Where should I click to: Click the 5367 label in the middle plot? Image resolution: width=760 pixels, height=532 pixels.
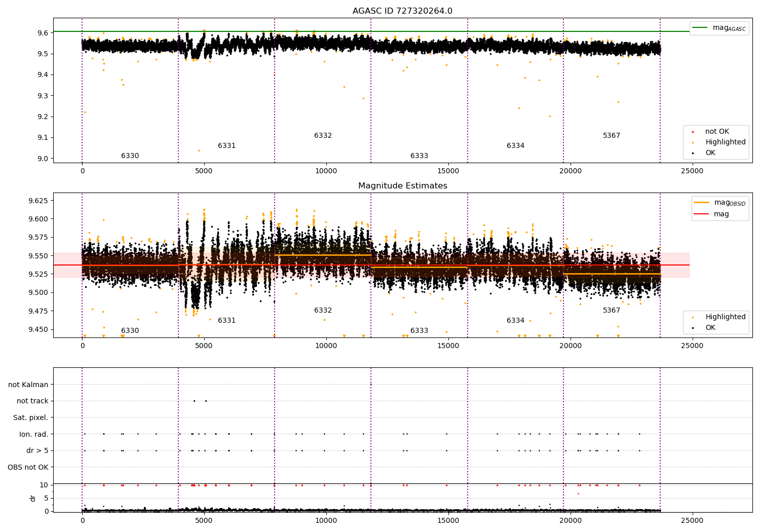tap(612, 311)
